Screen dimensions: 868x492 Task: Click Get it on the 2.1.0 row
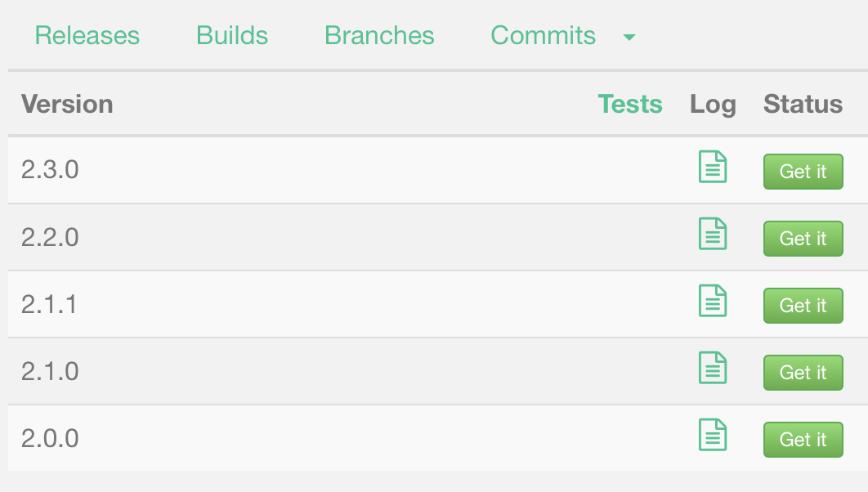[803, 373]
